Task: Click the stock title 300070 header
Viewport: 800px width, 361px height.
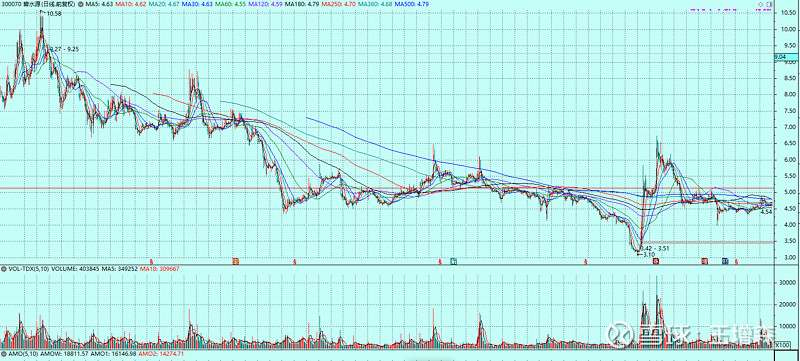Action: coord(38,4)
